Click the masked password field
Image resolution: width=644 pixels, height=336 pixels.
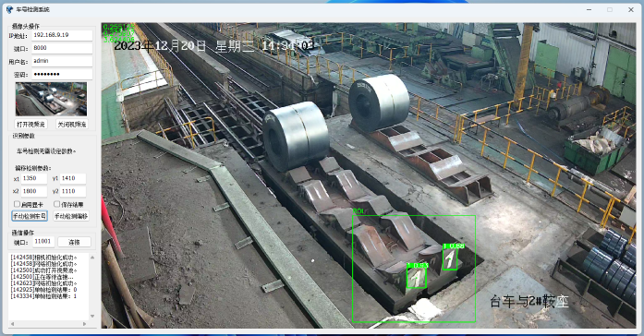point(62,74)
